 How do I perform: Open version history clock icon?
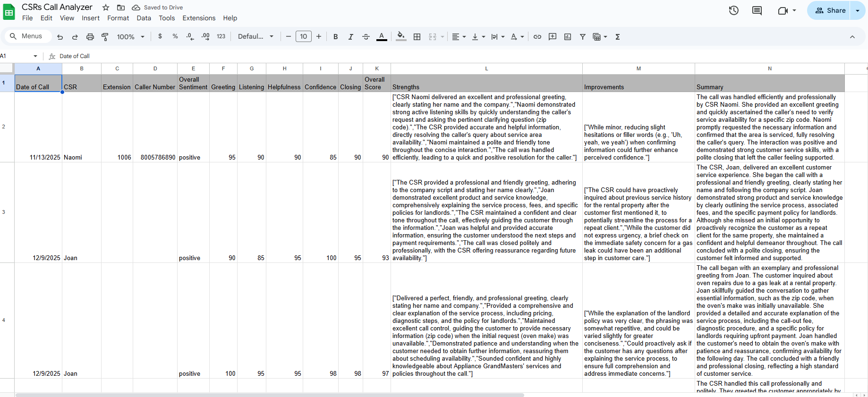(x=734, y=10)
